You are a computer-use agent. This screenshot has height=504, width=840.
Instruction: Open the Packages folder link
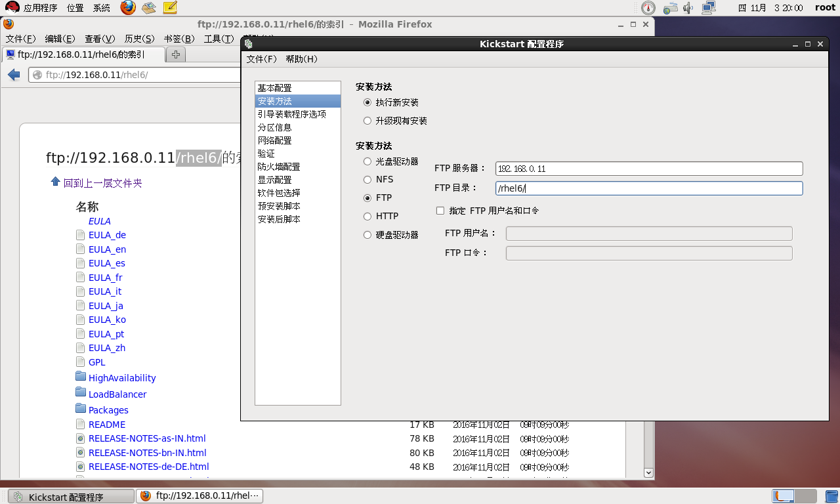[108, 410]
